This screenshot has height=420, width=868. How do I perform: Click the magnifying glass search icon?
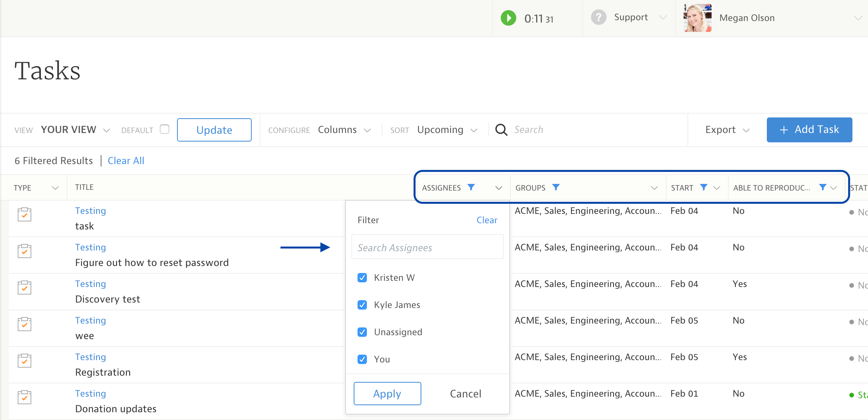coord(501,130)
